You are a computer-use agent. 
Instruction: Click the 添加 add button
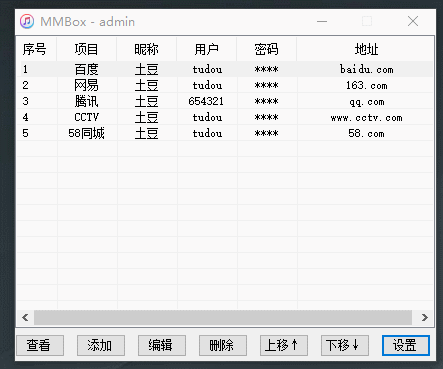101,345
